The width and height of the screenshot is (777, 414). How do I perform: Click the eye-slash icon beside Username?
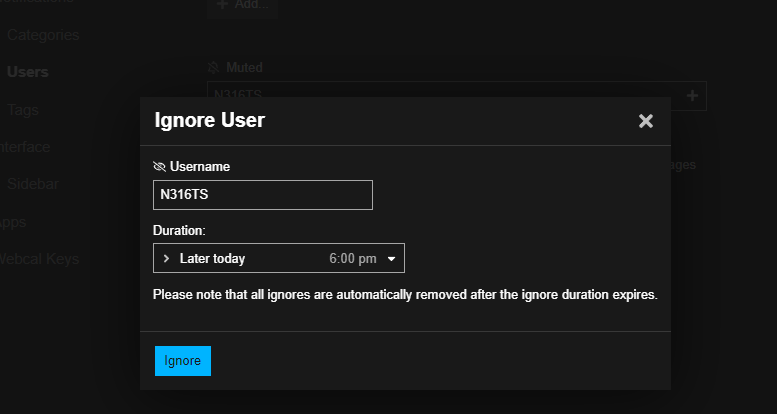pyautogui.click(x=159, y=166)
